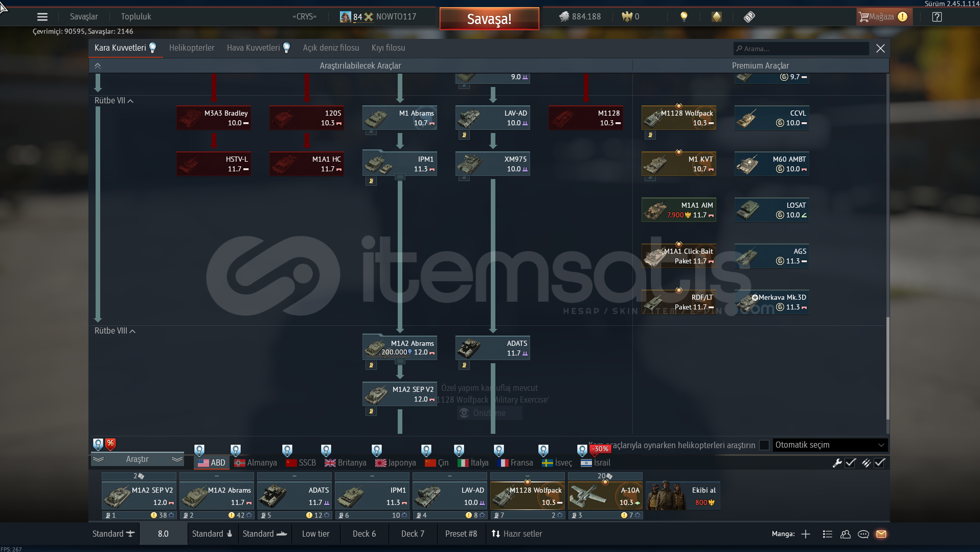Switch to the Hava Kuvvetleri tab
Viewport: 980px width, 552px height.
coord(258,48)
